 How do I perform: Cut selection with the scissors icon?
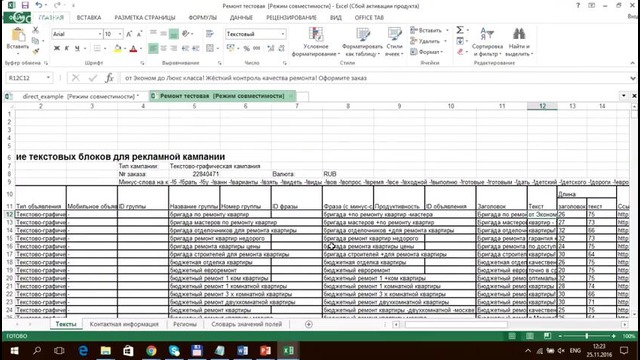click(36, 30)
